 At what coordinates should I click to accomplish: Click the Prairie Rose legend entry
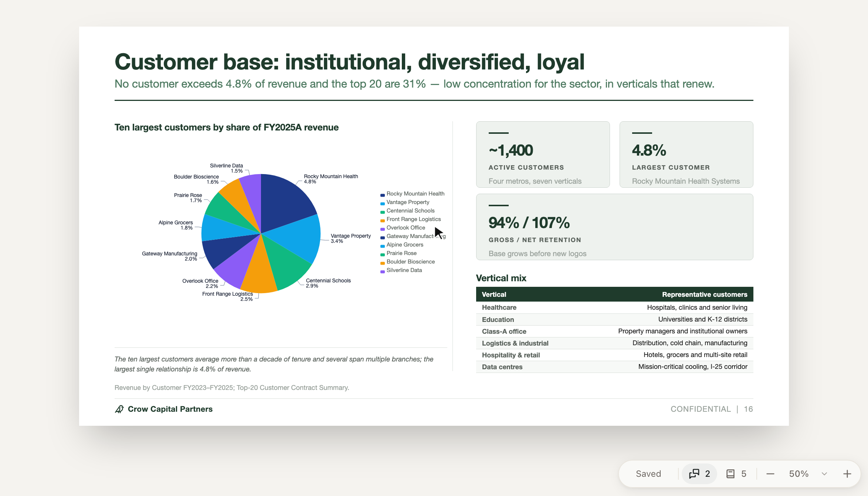click(x=399, y=253)
